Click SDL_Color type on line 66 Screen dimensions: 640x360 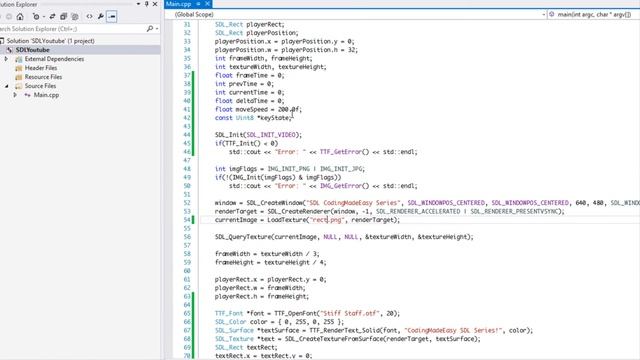(231, 322)
